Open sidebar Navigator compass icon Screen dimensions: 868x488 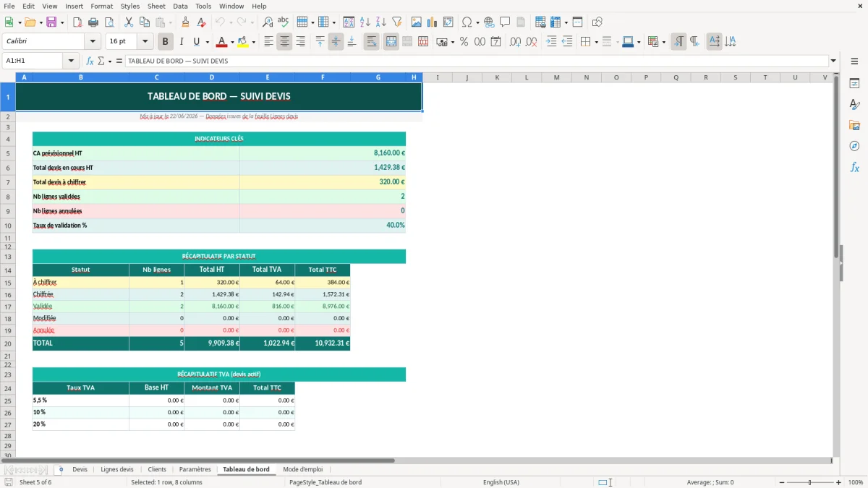tap(854, 146)
